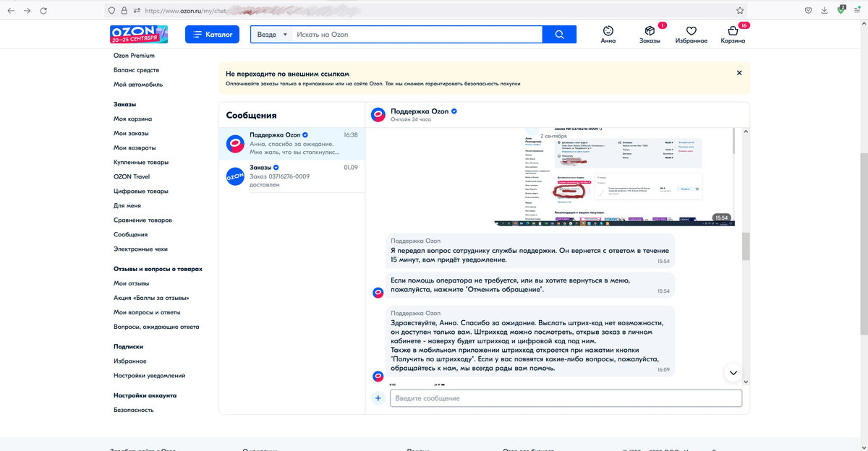This screenshot has width=868, height=451.
Task: Open Цифровые товары sidebar link
Action: click(x=141, y=191)
